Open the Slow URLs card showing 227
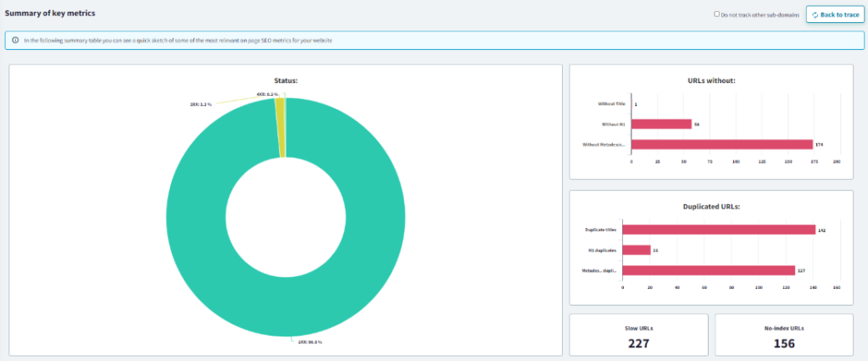The width and height of the screenshot is (868, 361). (x=639, y=335)
